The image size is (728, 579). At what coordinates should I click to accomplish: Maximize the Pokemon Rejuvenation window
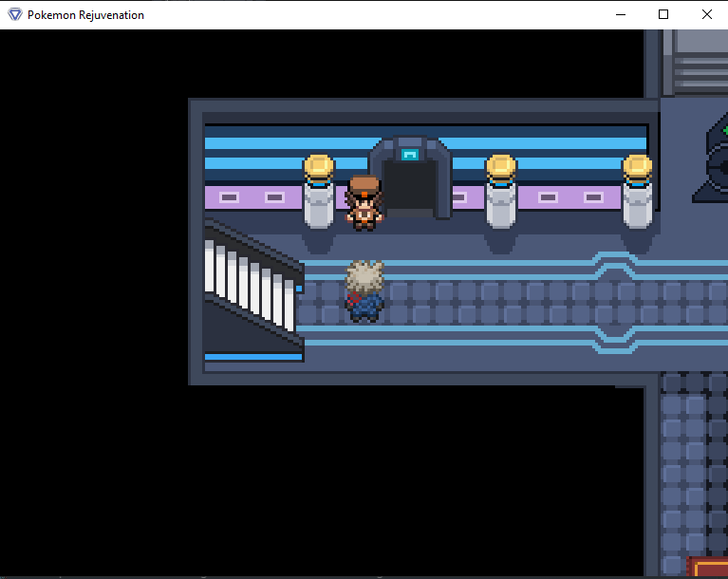tap(663, 14)
